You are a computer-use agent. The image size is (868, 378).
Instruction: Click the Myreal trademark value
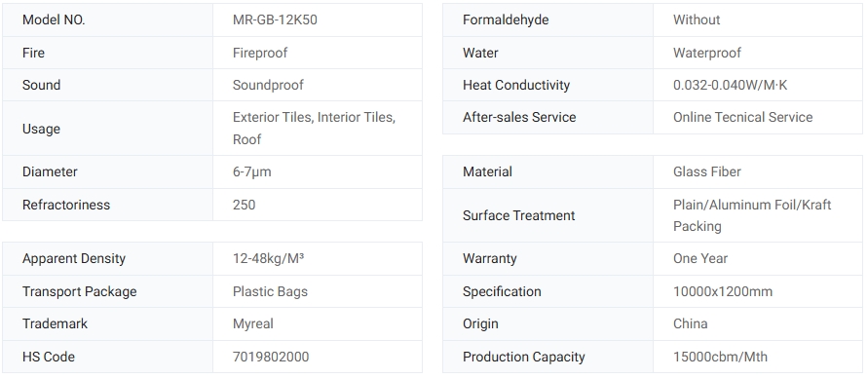(x=253, y=323)
